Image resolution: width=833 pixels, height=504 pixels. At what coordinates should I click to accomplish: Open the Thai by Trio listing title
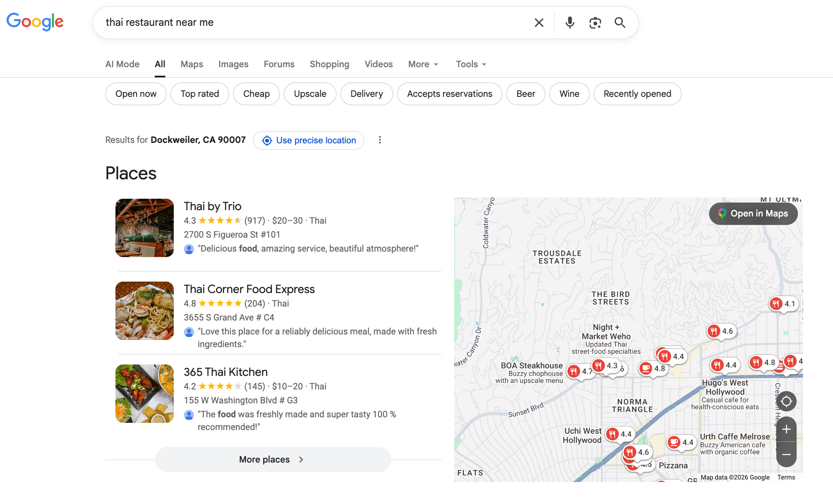click(212, 206)
